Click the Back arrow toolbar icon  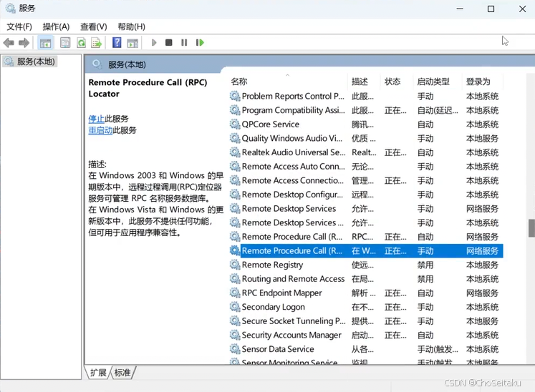click(x=9, y=43)
